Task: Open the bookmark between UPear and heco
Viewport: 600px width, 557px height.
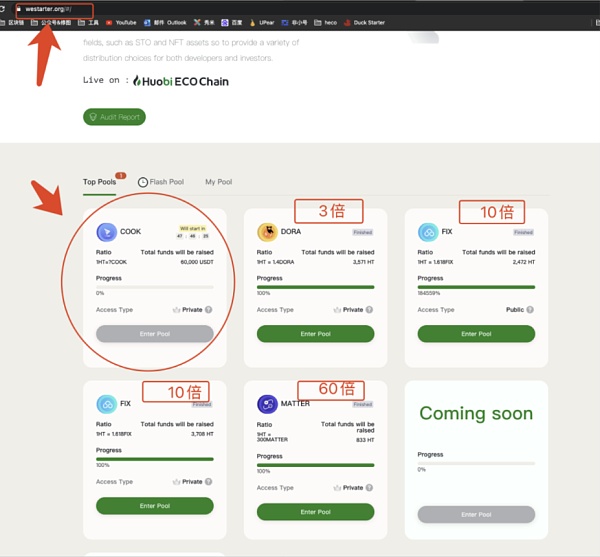Action: click(x=294, y=23)
